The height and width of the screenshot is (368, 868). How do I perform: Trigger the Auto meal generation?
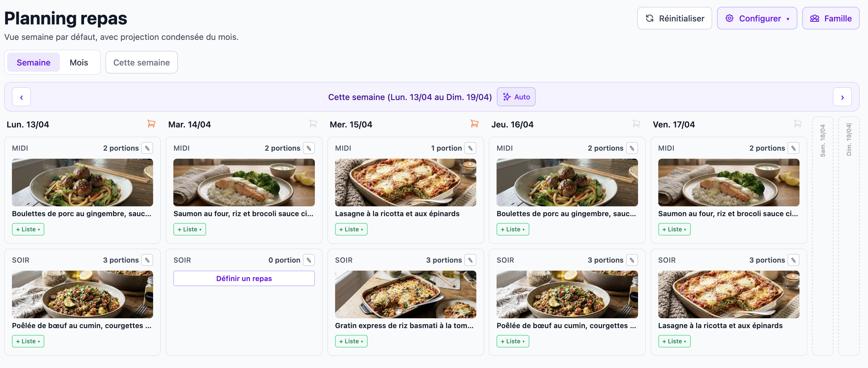click(516, 97)
